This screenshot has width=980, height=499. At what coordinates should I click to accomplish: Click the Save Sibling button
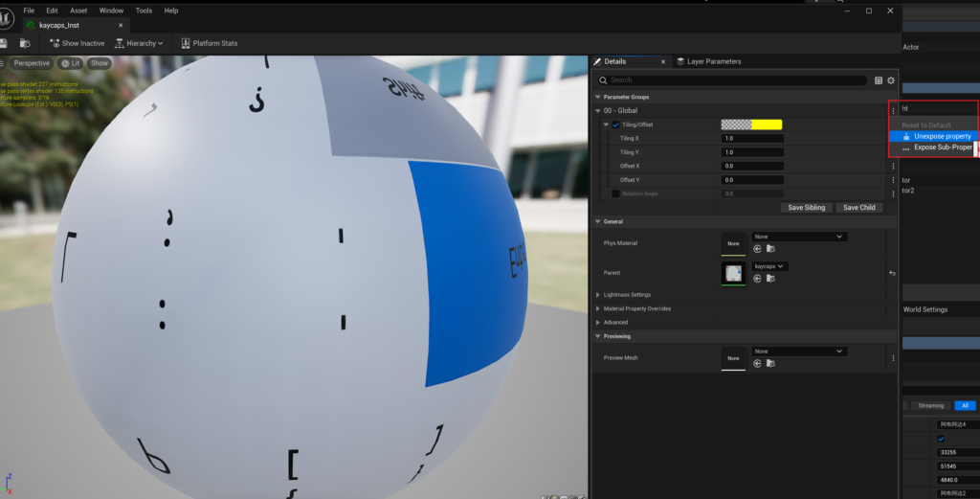pos(806,207)
